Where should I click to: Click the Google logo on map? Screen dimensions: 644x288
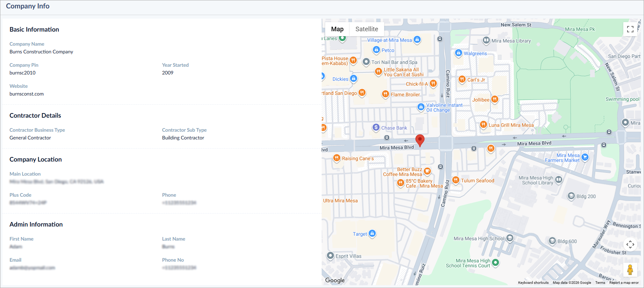(x=335, y=280)
